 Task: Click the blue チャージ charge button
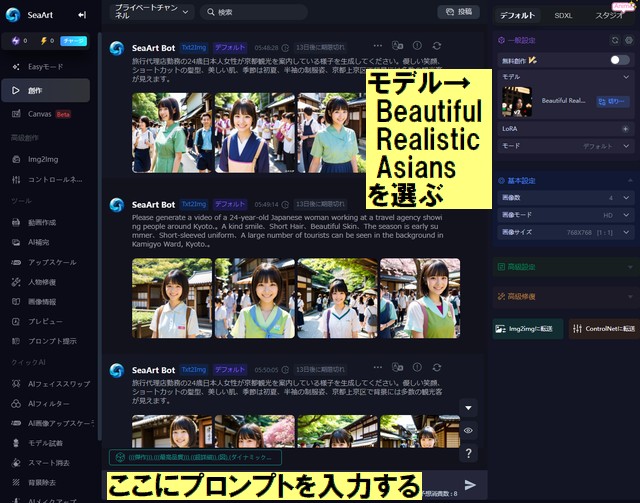click(73, 41)
